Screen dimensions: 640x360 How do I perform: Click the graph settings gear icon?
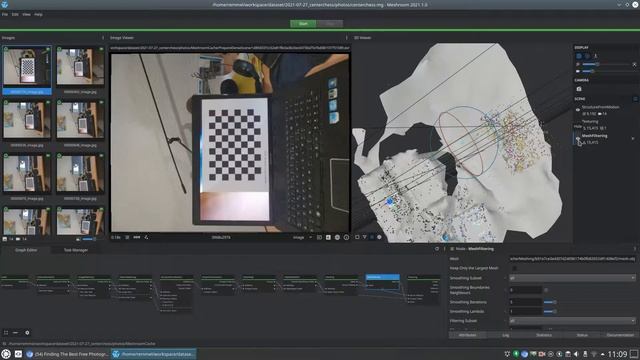pos(27,333)
